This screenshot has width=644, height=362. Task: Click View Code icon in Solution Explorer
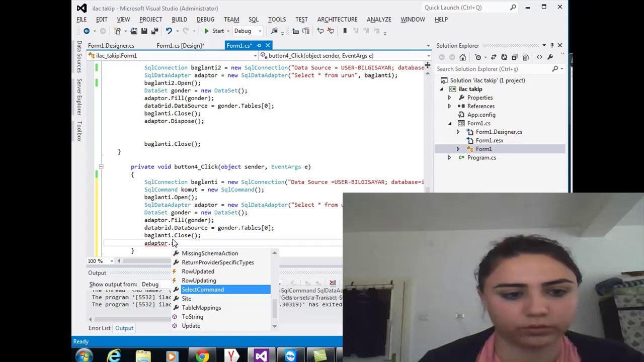pos(539,57)
